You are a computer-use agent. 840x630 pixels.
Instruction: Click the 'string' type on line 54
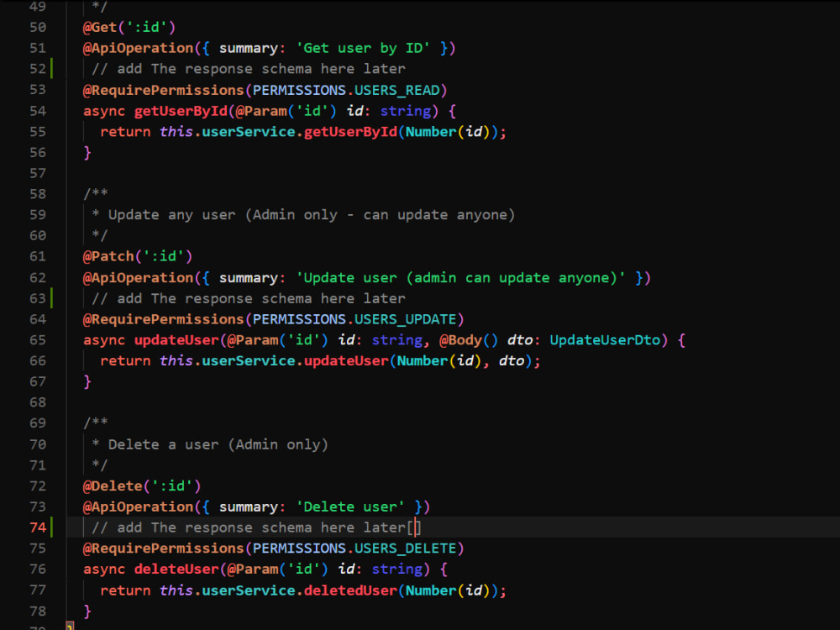pos(406,111)
